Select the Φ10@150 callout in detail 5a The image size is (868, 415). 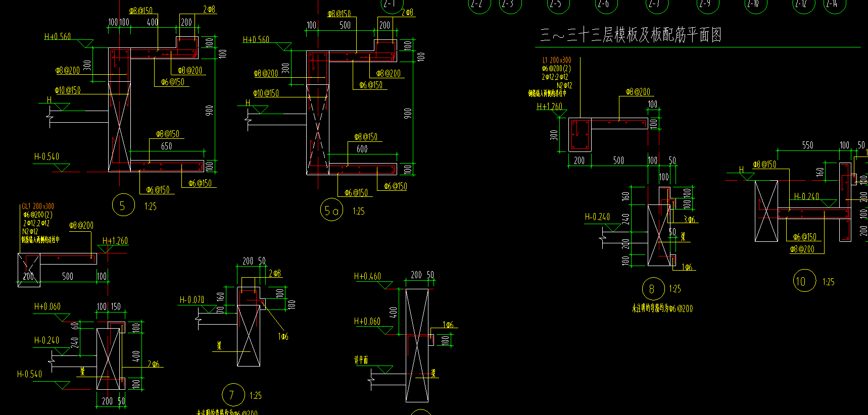(x=266, y=93)
